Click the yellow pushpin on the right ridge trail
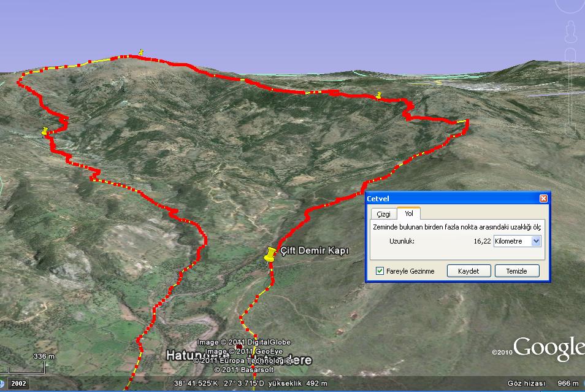Screen dimensions: 585x392 379,95
